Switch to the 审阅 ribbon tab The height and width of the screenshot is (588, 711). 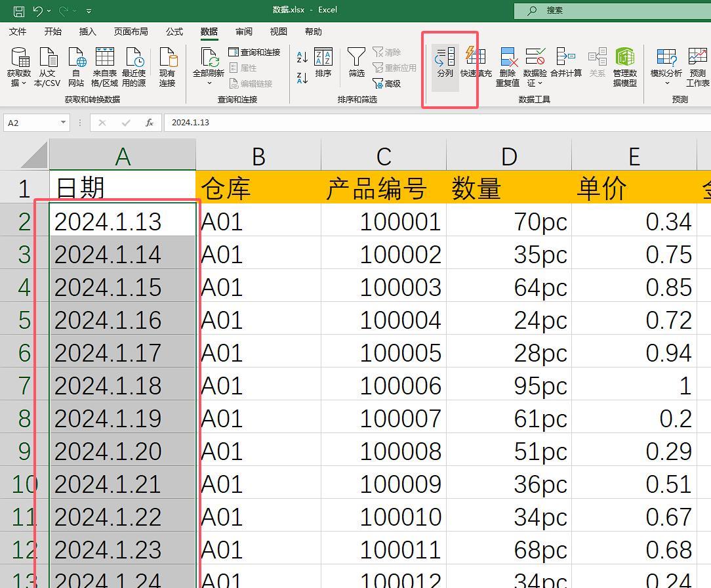pos(244,31)
